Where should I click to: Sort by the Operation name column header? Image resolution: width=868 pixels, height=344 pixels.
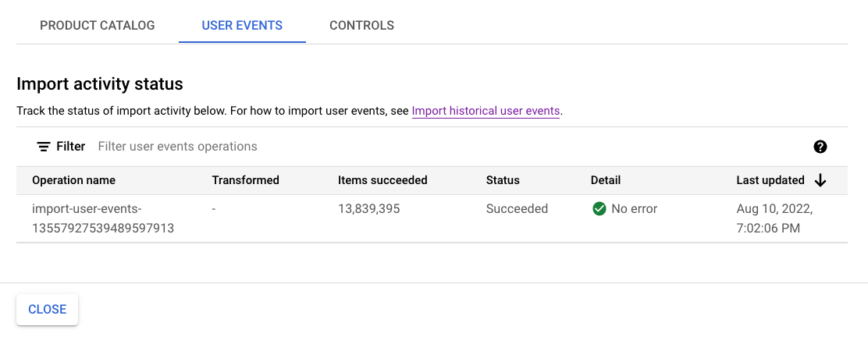[73, 180]
